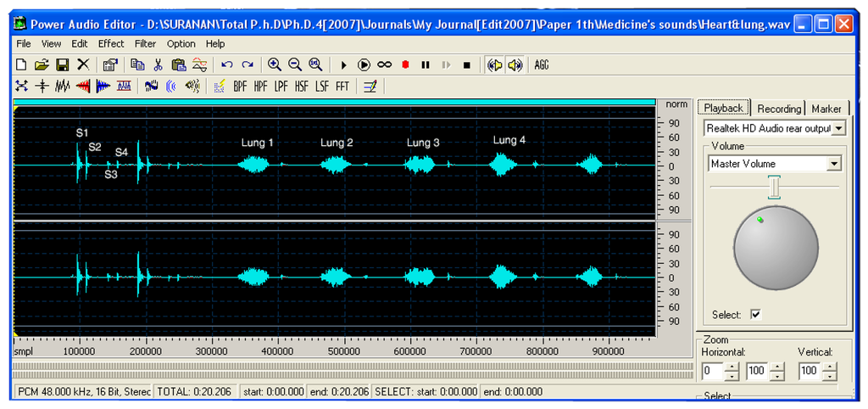Toggle the left channel speaker icon

(x=494, y=64)
